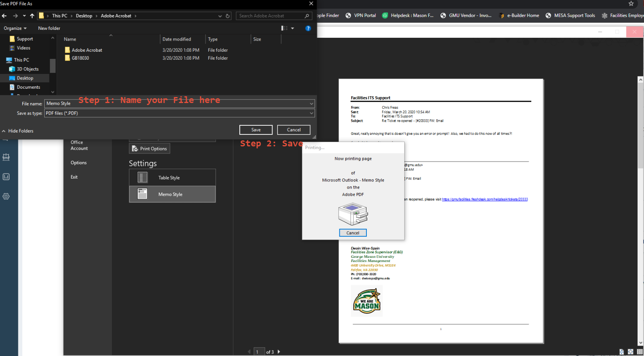Viewport: 644px width, 356px height.
Task: Click the current page number box
Action: point(259,352)
